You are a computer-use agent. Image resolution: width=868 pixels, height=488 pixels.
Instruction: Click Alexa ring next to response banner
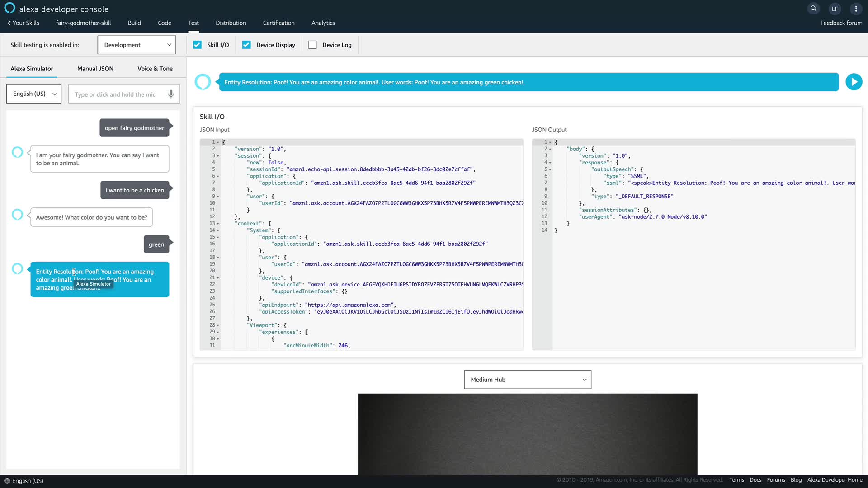coord(203,82)
